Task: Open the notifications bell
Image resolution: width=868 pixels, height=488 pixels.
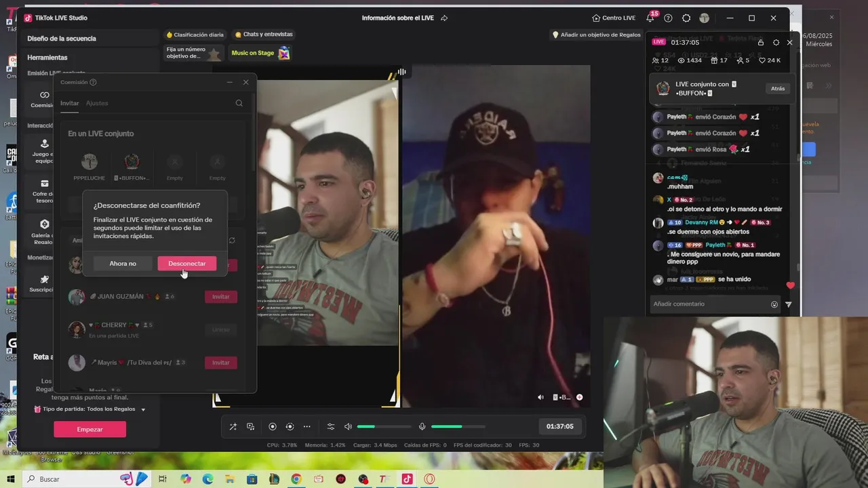Action: click(x=650, y=18)
